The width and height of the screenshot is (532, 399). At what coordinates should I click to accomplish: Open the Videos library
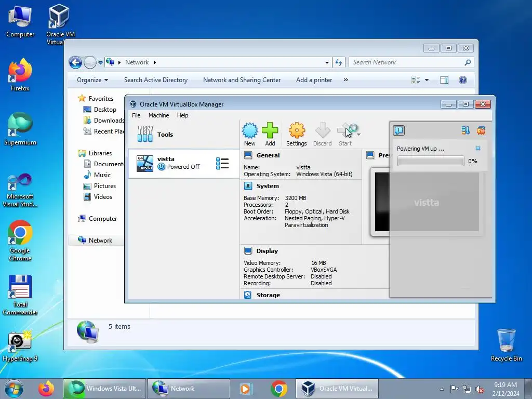(103, 197)
